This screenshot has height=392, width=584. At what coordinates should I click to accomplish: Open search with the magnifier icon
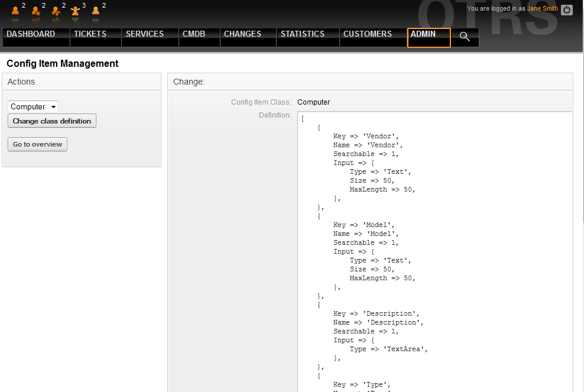click(465, 37)
